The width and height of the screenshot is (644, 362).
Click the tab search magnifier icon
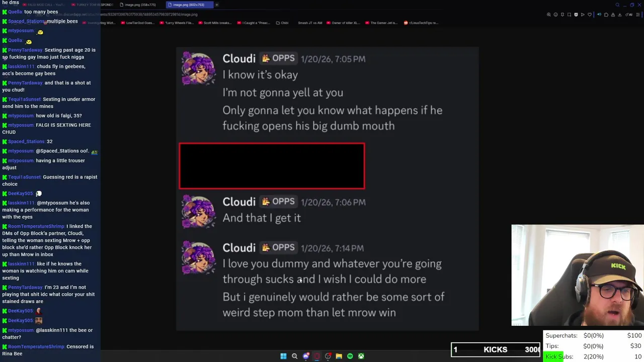617,5
